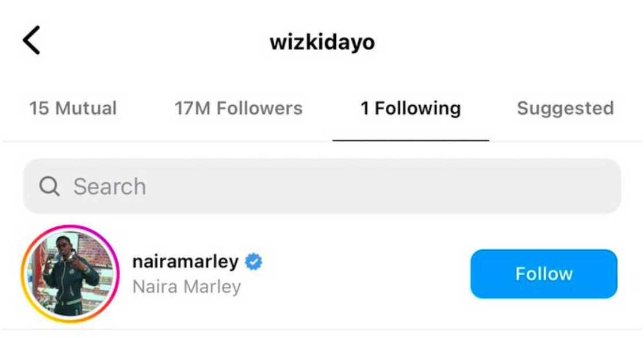Tap the search magnifier icon
The width and height of the screenshot is (644, 338).
[49, 186]
